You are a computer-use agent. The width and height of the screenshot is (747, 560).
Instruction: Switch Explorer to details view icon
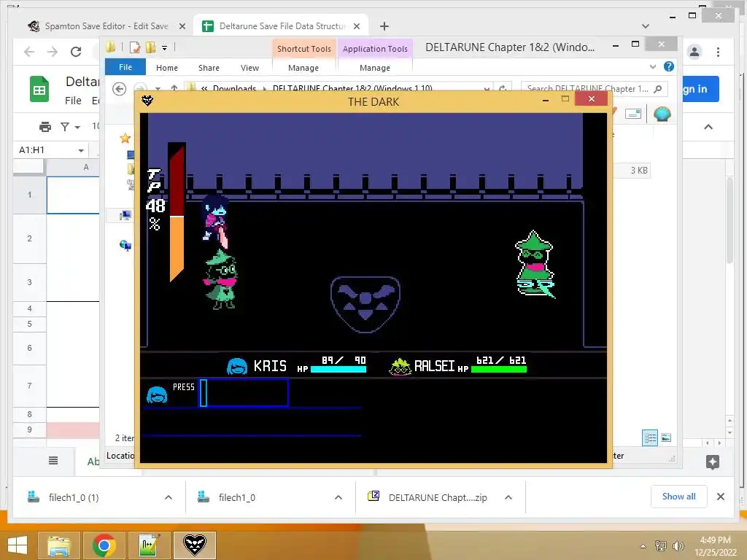point(650,437)
